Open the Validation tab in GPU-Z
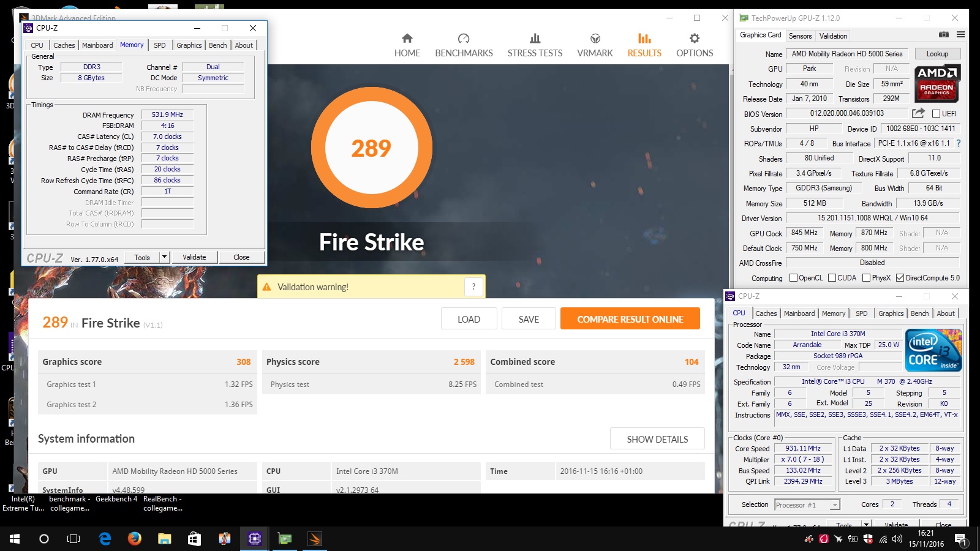The height and width of the screenshot is (551, 980). 834,36
